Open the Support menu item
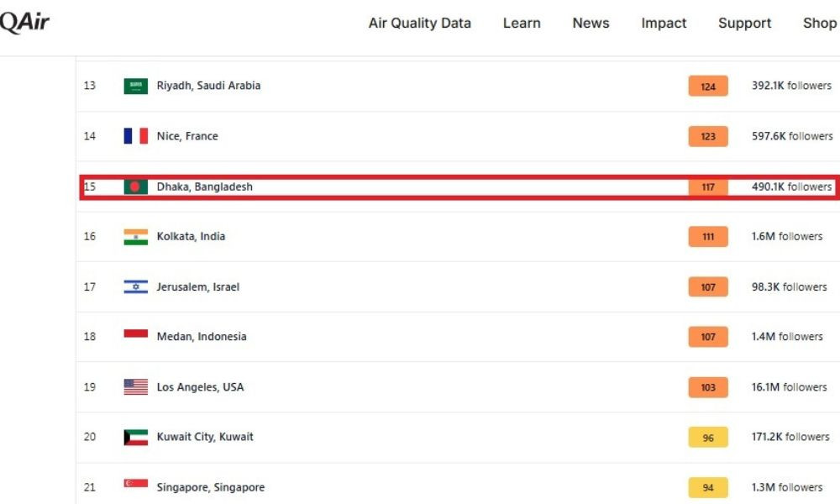The height and width of the screenshot is (504, 840). (744, 23)
